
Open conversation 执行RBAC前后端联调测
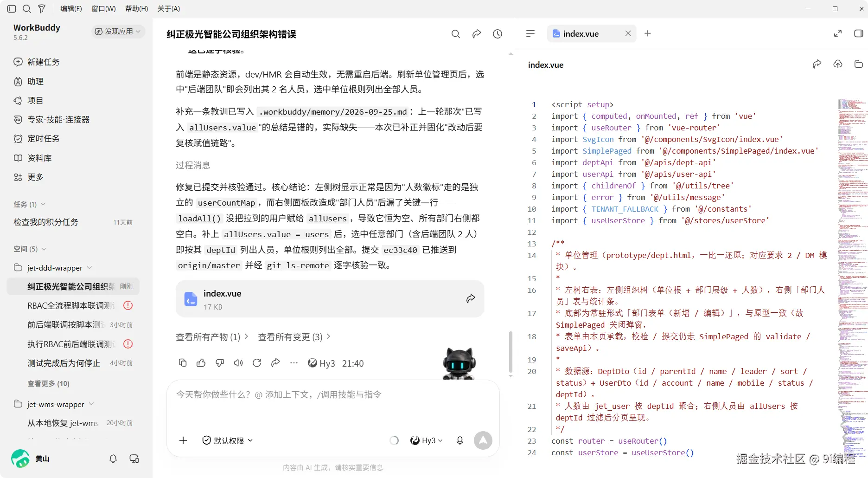coord(73,344)
